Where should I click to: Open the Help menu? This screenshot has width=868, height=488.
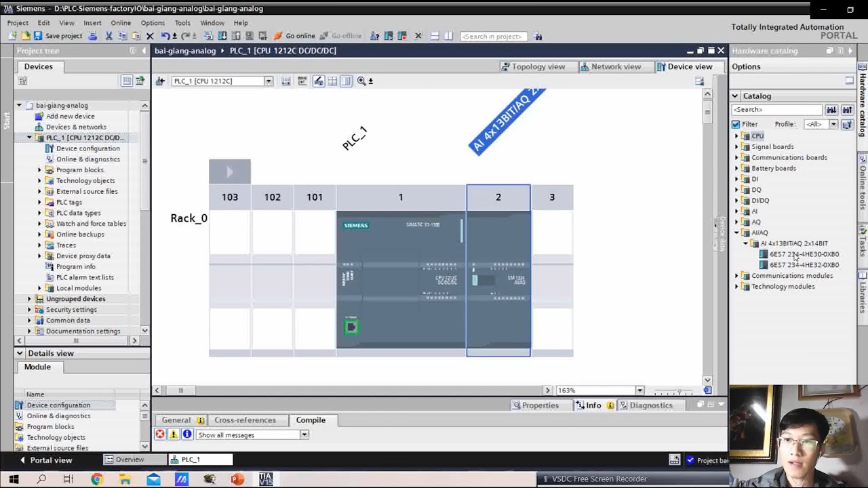click(241, 23)
